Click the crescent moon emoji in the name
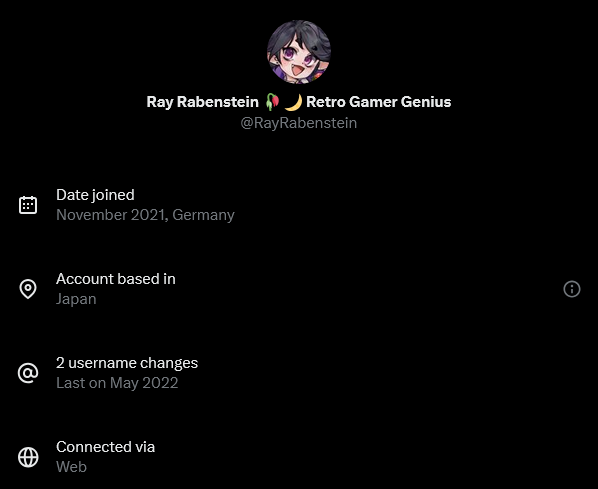Screen dimensions: 598x489 pos(293,102)
